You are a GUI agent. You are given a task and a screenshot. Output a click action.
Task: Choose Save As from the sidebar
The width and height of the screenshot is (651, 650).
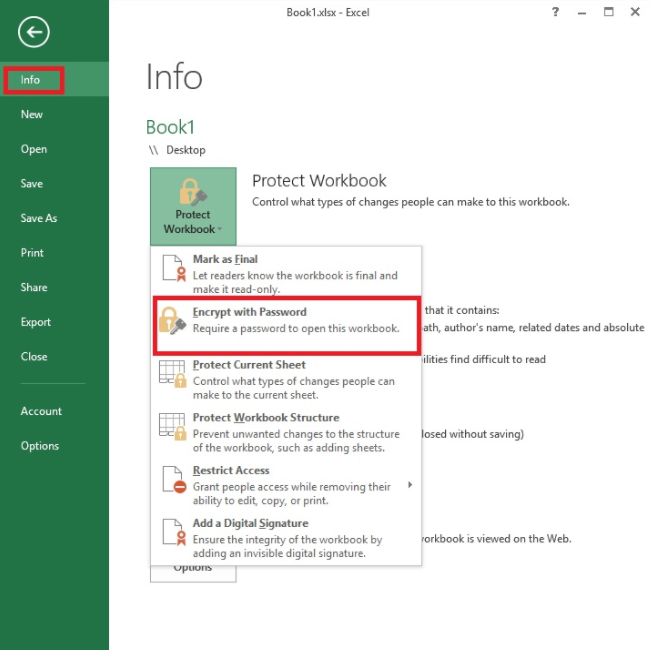[39, 218]
